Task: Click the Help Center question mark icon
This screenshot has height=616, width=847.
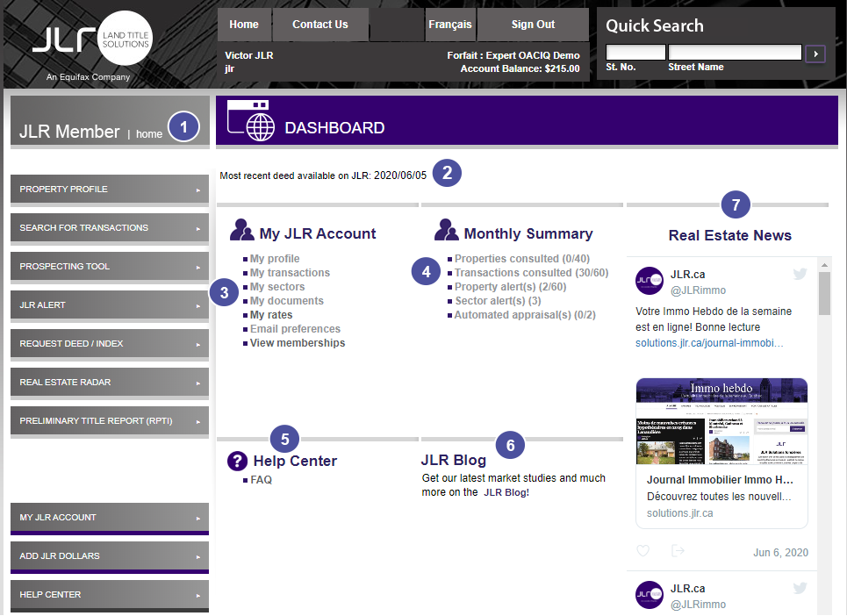Action: pos(237,461)
